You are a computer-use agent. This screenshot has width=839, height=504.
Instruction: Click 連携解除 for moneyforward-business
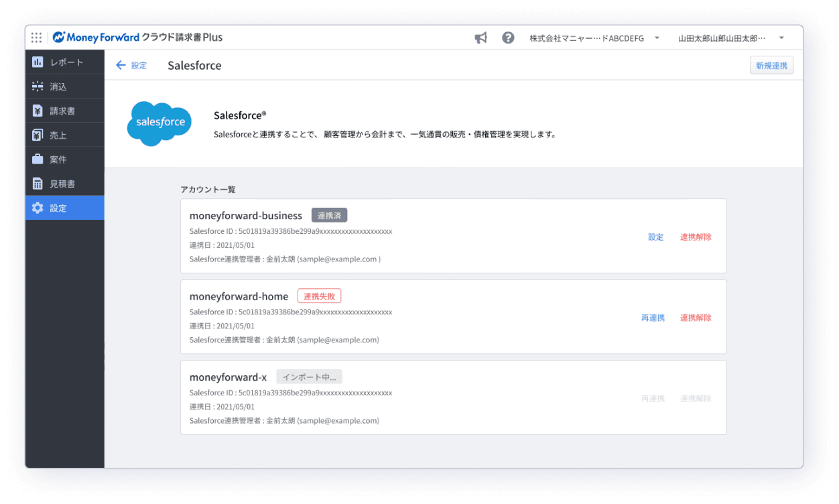click(696, 237)
